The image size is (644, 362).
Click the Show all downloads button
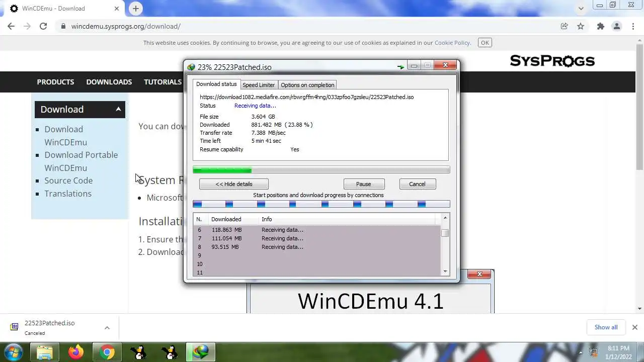click(606, 327)
